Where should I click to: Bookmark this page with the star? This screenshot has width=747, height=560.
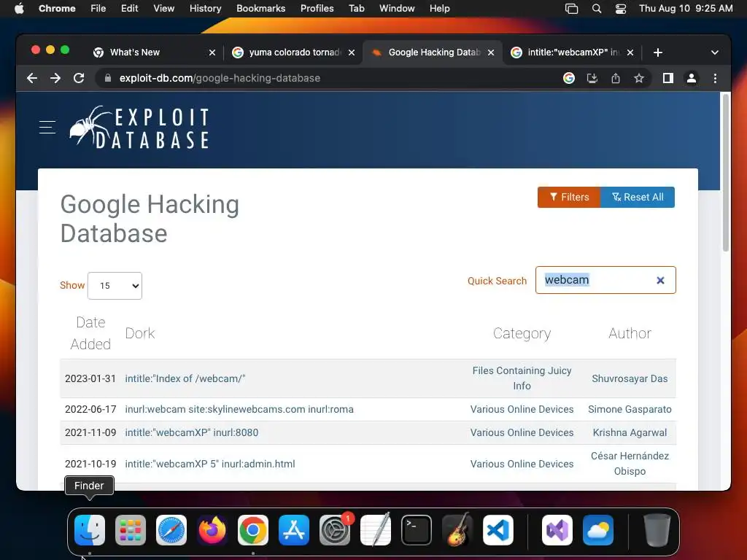[639, 78]
